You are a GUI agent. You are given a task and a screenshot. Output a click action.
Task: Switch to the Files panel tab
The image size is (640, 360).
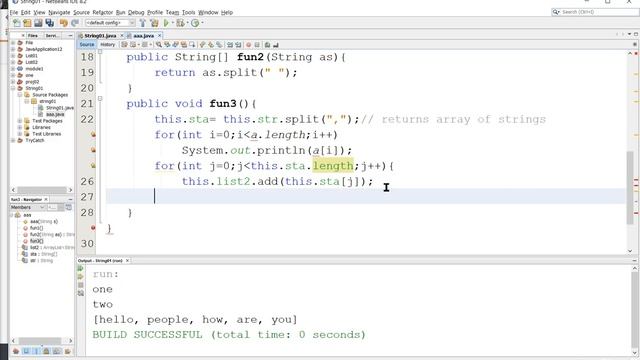pyautogui.click(x=33, y=36)
